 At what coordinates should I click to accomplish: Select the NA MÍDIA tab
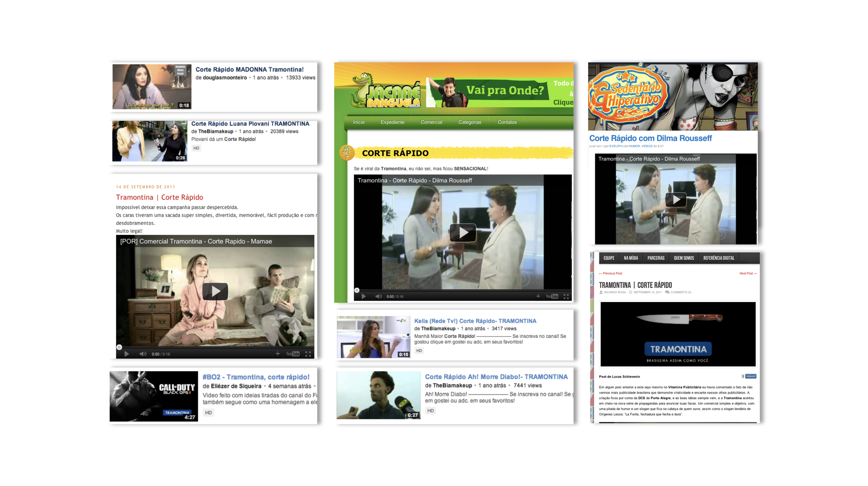(631, 258)
